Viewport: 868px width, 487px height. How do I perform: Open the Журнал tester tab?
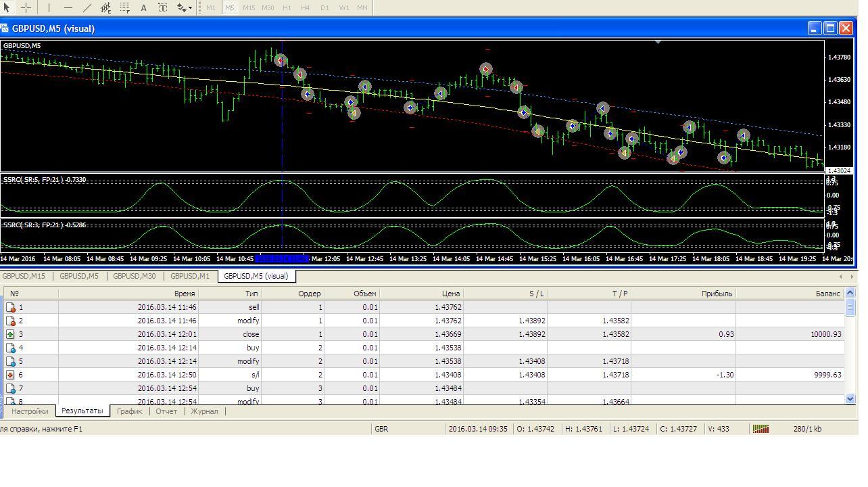tap(204, 411)
